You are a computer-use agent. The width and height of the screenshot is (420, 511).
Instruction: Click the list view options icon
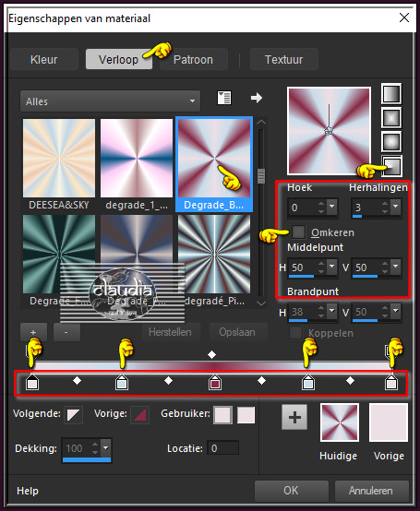(224, 98)
